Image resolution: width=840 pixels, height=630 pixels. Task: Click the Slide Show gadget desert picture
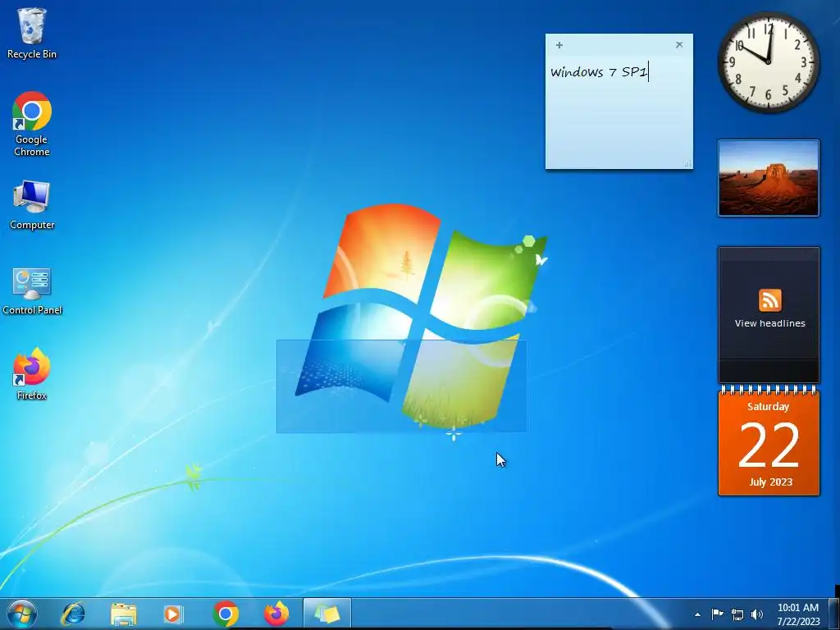pyautogui.click(x=768, y=178)
